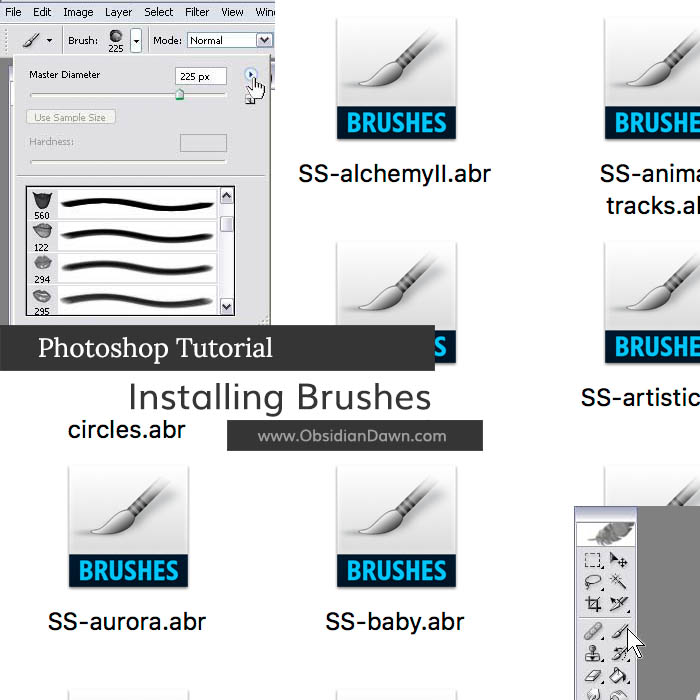The width and height of the screenshot is (700, 700).
Task: Open the www.ObsidianDawn.com link
Action: (x=352, y=436)
